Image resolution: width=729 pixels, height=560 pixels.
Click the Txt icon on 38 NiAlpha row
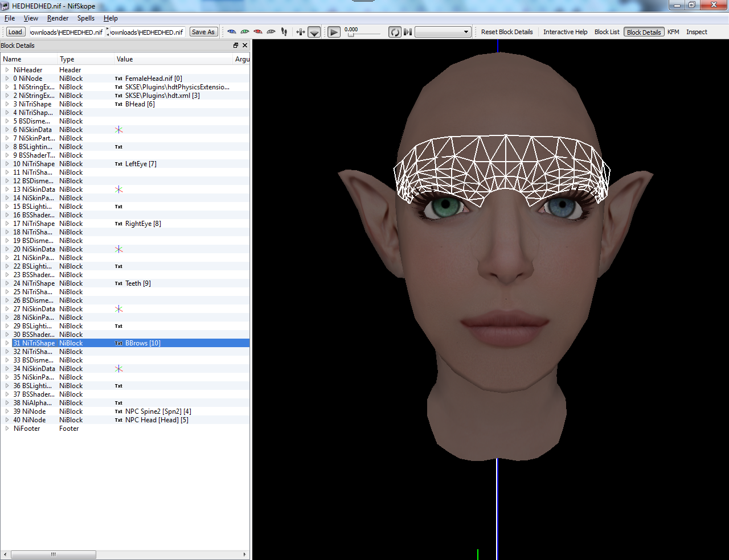118,403
